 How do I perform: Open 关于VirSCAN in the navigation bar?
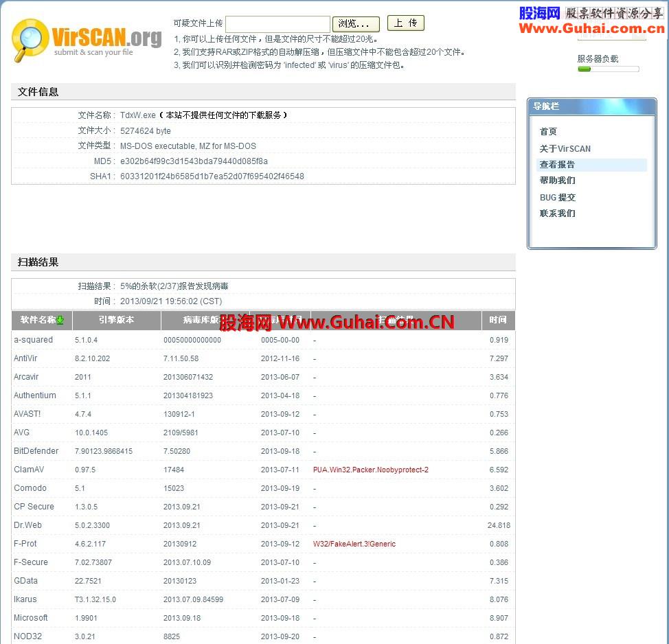[x=565, y=148]
